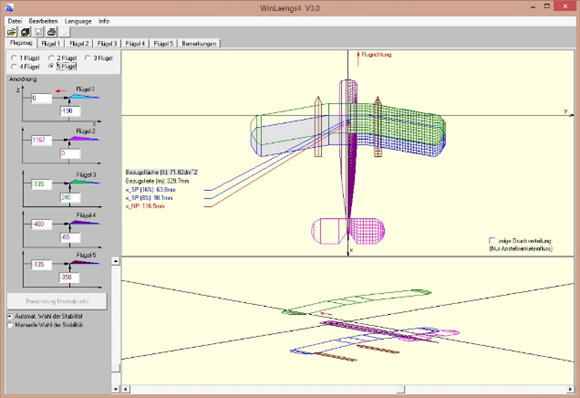Select the 1 Flügel radio option
The width and height of the screenshot is (580, 398).
click(x=14, y=58)
